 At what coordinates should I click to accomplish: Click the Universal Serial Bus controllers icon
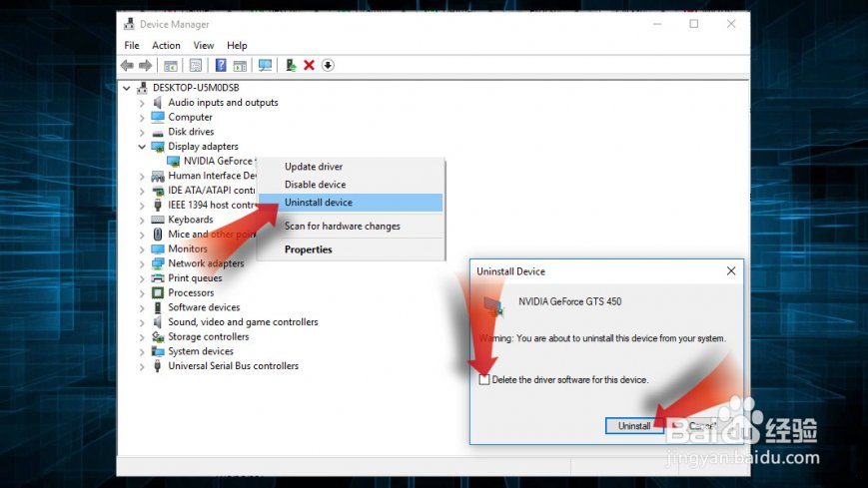pyautogui.click(x=158, y=365)
